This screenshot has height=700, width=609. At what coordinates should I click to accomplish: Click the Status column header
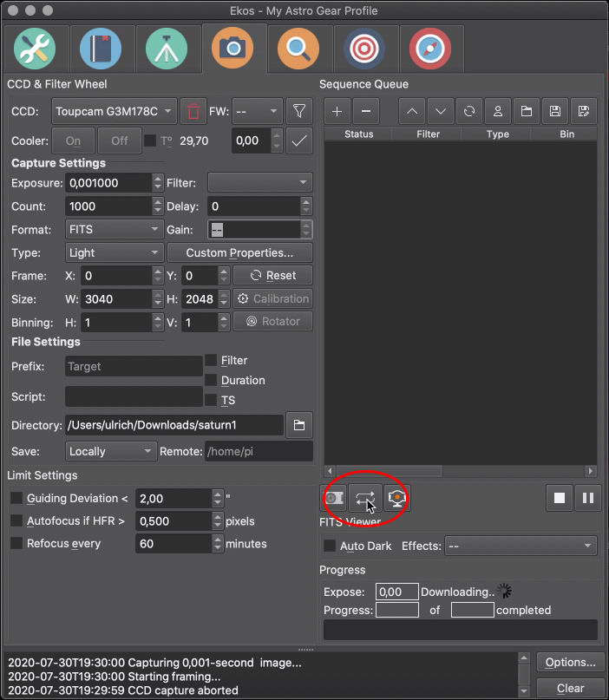coord(358,134)
